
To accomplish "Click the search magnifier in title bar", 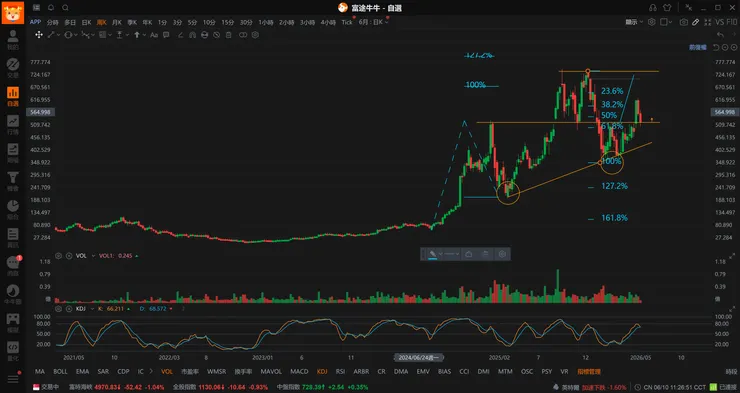I will click(66, 8).
